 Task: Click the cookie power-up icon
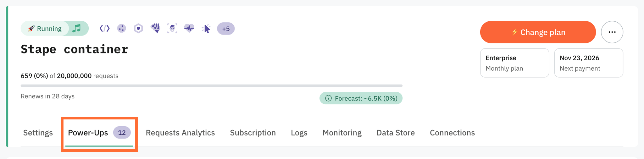coord(122,29)
